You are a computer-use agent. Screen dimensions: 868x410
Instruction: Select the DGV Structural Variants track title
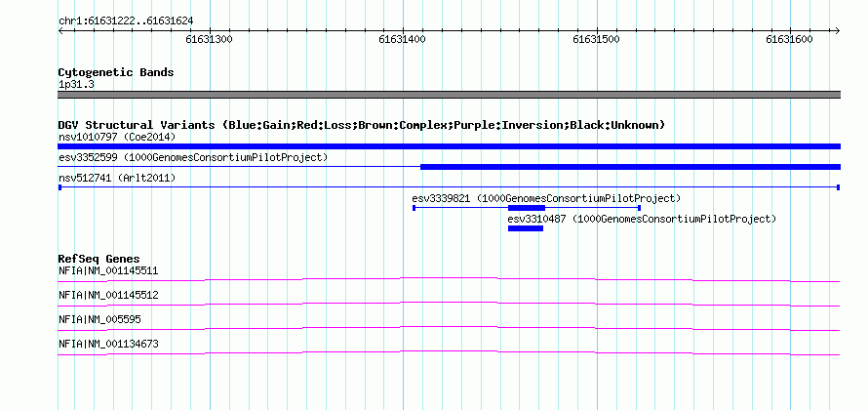click(x=362, y=125)
